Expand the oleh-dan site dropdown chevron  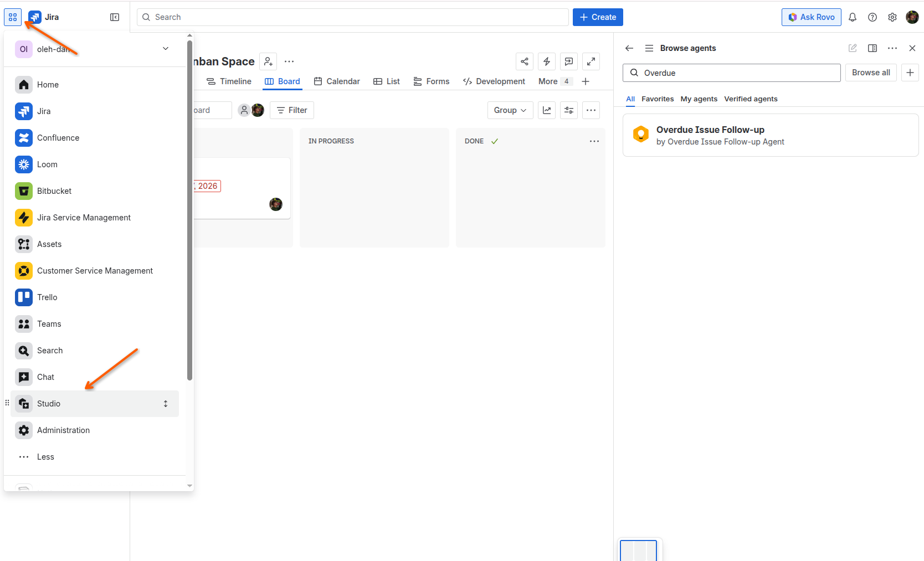pos(166,49)
